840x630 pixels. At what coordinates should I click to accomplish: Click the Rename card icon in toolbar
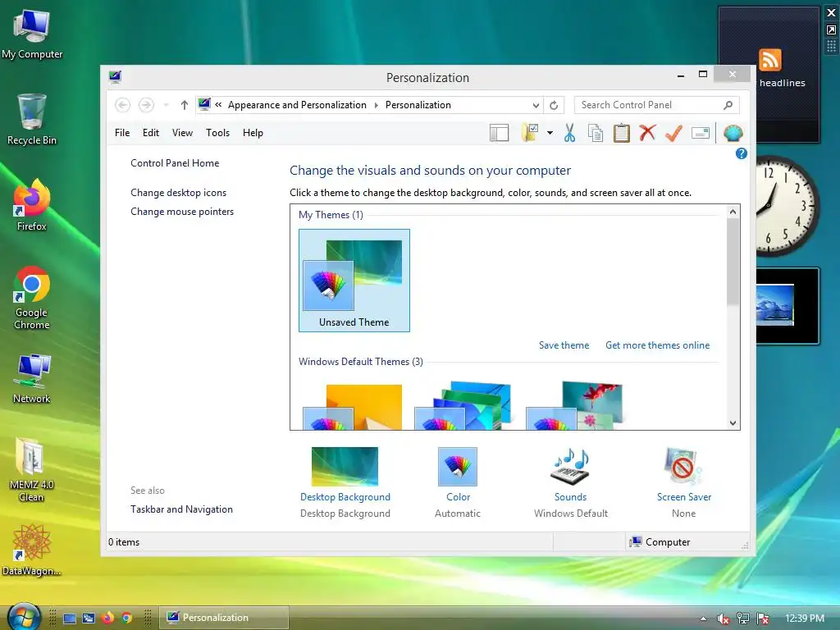[x=701, y=133]
